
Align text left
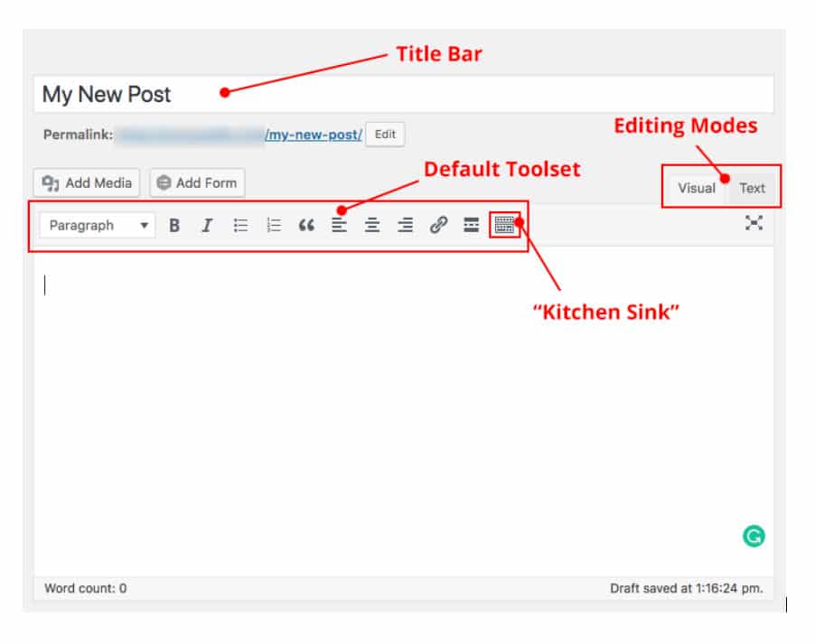tap(339, 226)
